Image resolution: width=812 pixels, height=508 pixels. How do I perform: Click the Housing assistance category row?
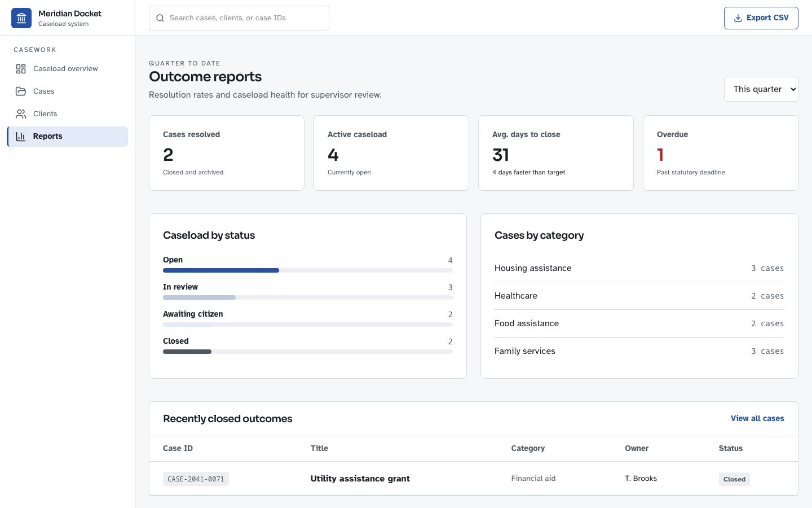(x=639, y=268)
